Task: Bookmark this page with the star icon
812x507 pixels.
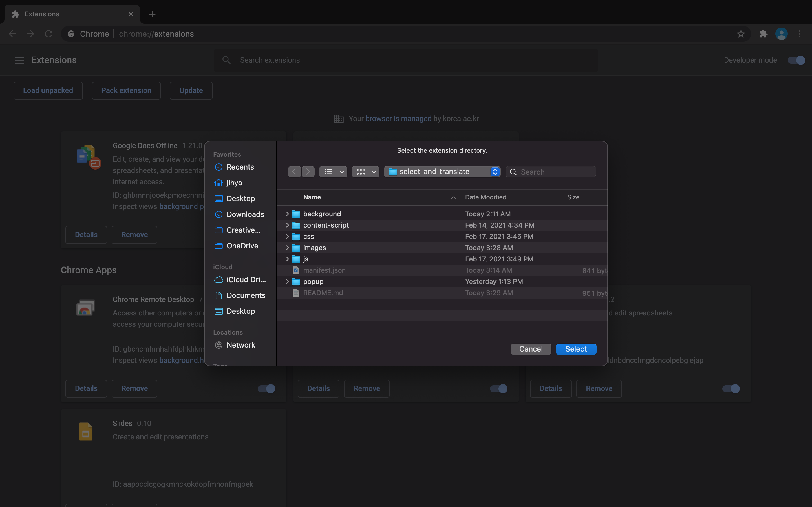Action: [x=741, y=34]
